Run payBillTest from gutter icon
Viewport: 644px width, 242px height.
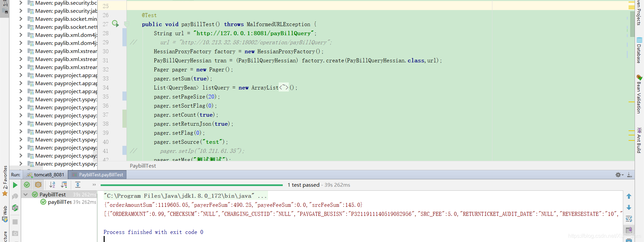pos(115,24)
